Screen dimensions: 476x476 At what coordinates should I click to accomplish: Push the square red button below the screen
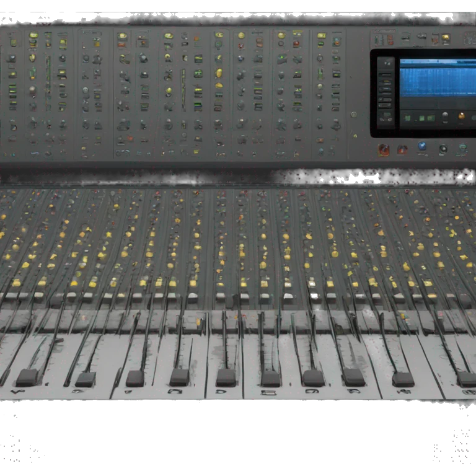[x=402, y=149]
